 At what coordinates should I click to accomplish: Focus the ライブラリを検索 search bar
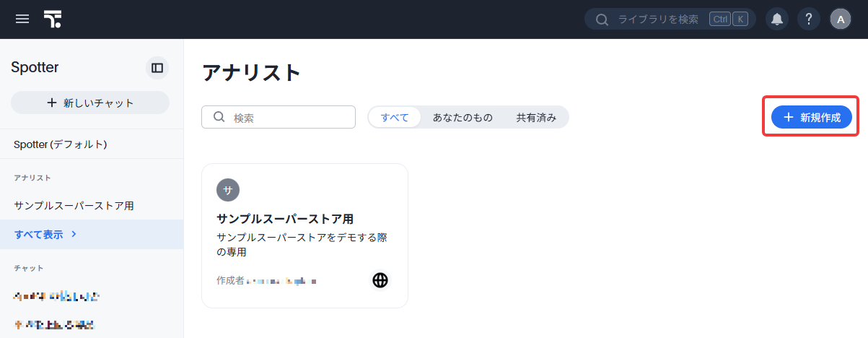[670, 19]
